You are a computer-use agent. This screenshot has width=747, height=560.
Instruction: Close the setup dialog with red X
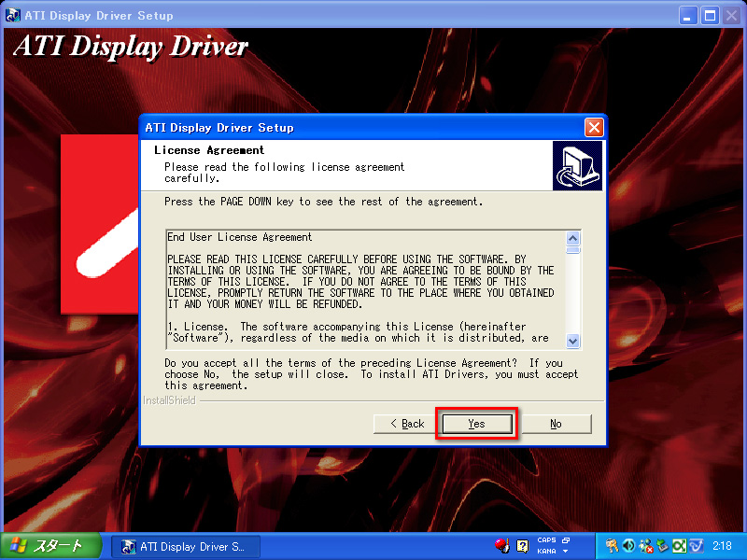[594, 127]
